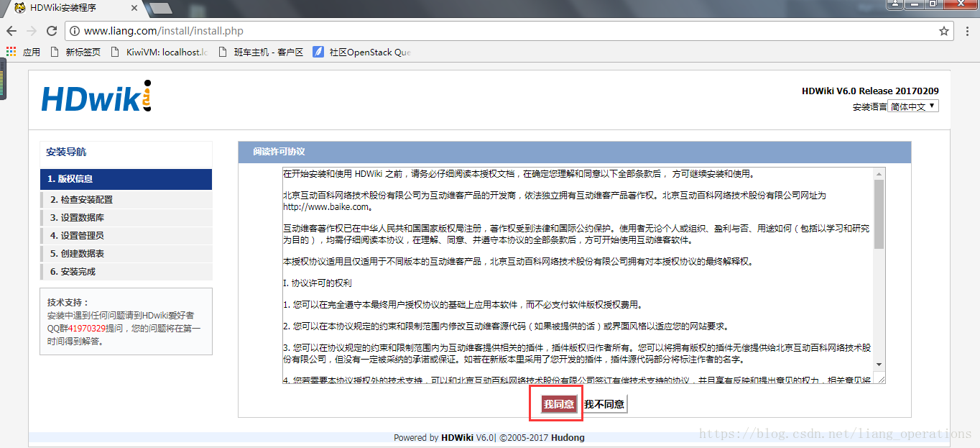Screen dimensions: 980x448
Task: Click HDWiki V6.0 Release 20170209 text
Action: pyautogui.click(x=870, y=91)
